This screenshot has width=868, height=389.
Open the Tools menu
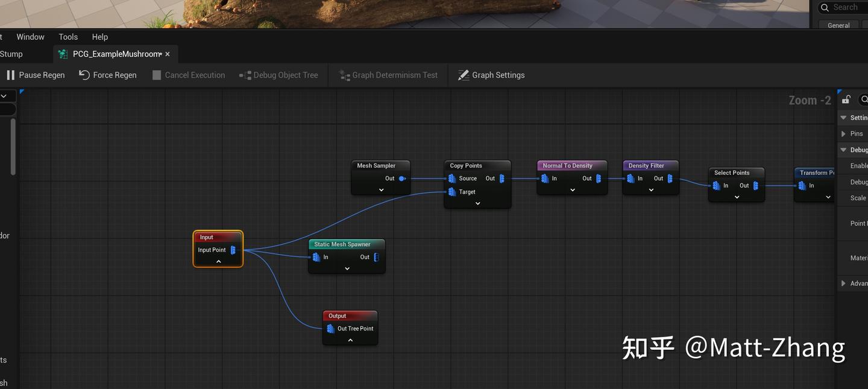point(68,37)
